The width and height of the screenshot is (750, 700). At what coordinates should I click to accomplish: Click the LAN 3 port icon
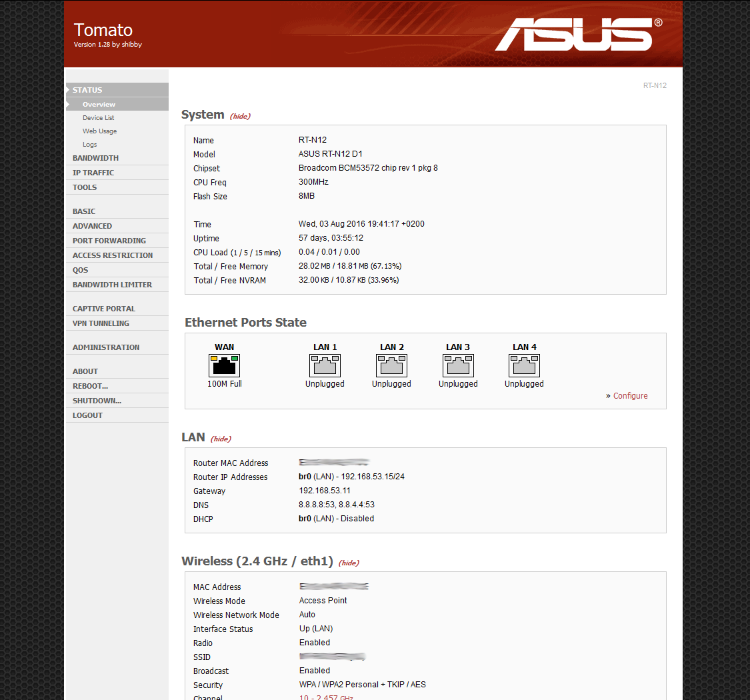[458, 365]
